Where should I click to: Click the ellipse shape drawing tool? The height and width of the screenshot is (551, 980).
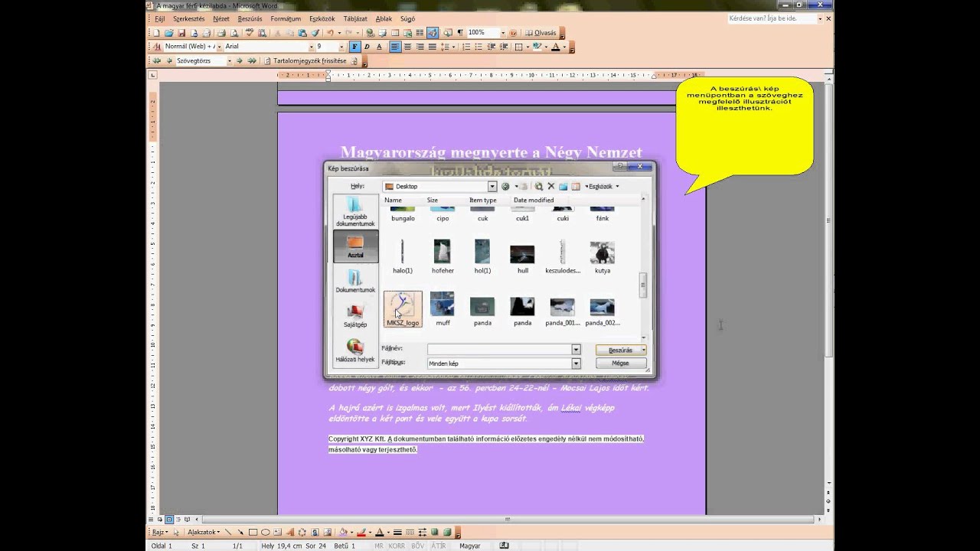click(266, 532)
